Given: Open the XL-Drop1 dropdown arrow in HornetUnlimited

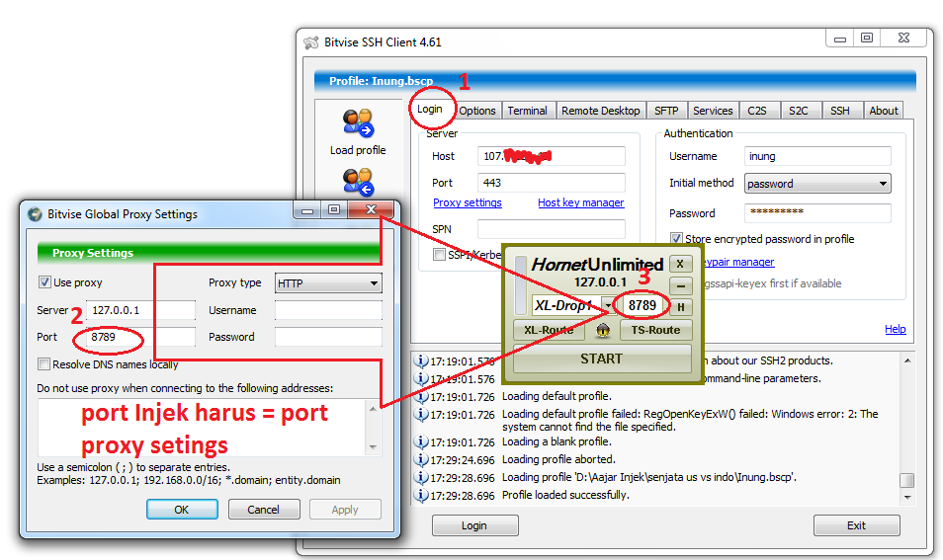Looking at the screenshot, I should point(608,306).
